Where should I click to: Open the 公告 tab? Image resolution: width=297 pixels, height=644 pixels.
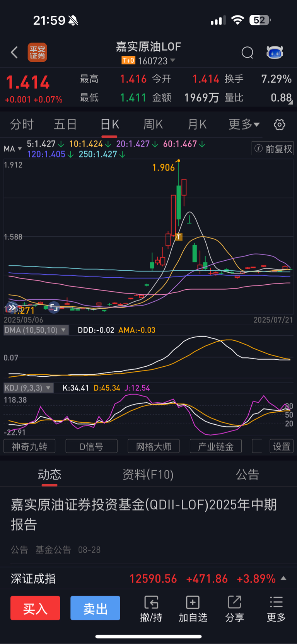(247, 474)
